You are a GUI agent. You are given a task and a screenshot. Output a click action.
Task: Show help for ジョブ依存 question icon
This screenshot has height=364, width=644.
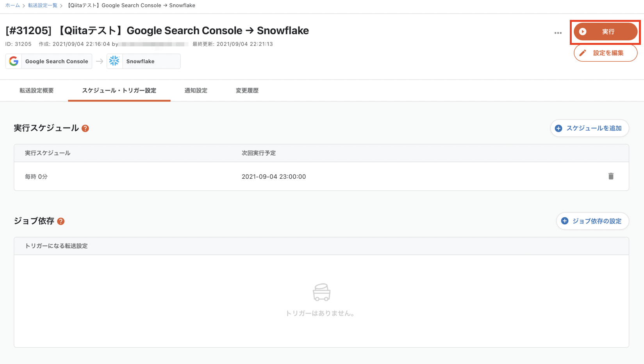61,221
